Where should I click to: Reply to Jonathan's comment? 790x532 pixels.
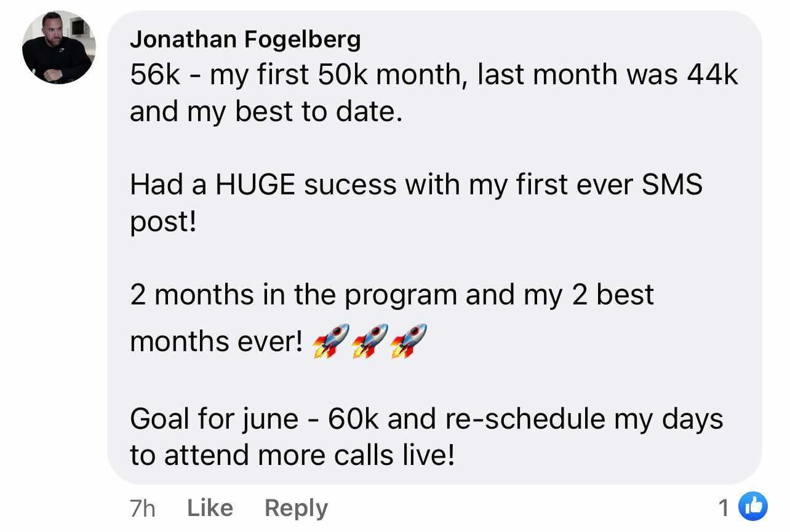[296, 508]
